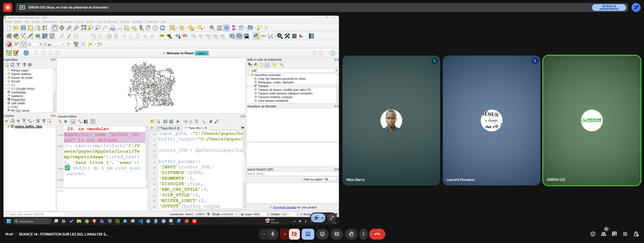Viewport: 644px width, 243px height.
Task: Open the Vecteur menu
Action: point(80,22)
